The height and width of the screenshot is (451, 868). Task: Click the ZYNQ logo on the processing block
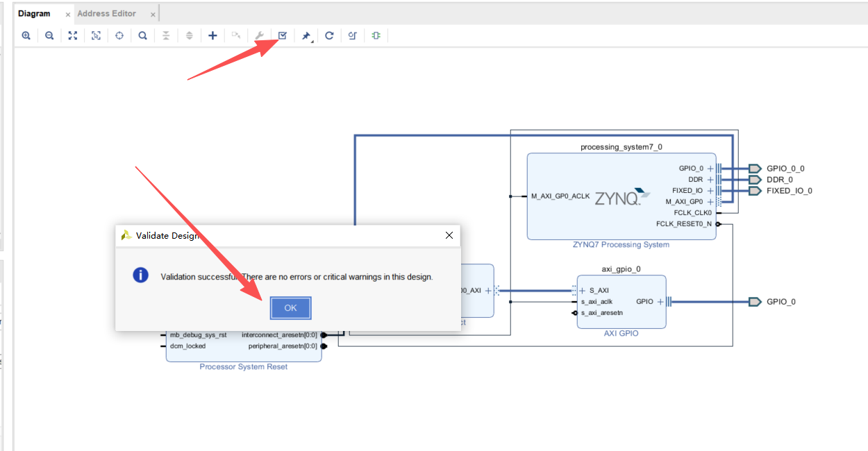[624, 196]
